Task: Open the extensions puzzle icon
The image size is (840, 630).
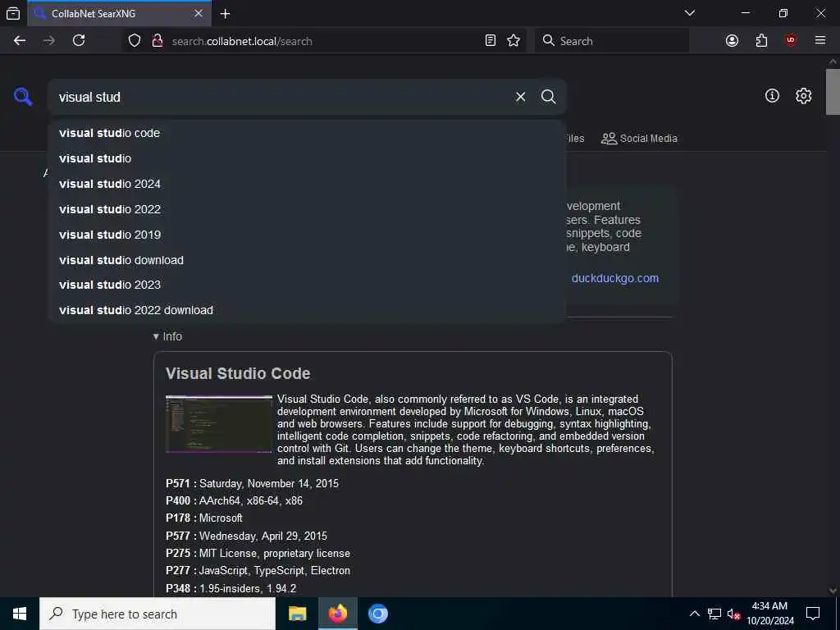Action: (x=761, y=41)
